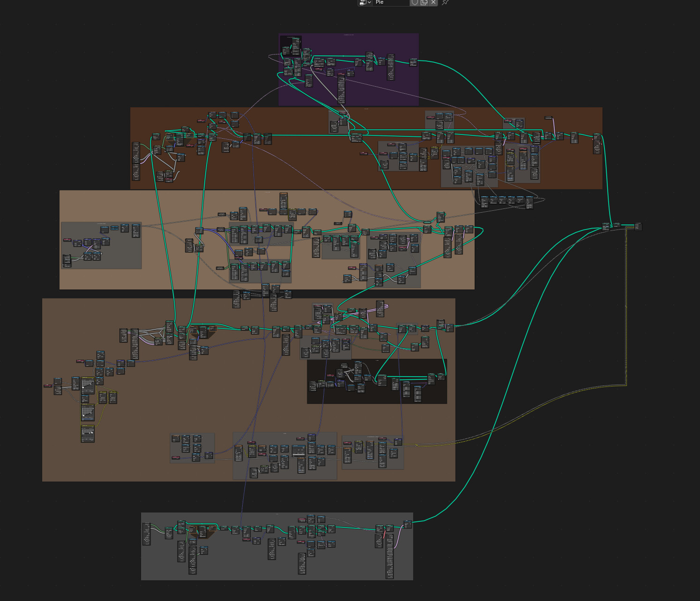Select the tallest node in the purple frame's bottom center

coord(341,88)
